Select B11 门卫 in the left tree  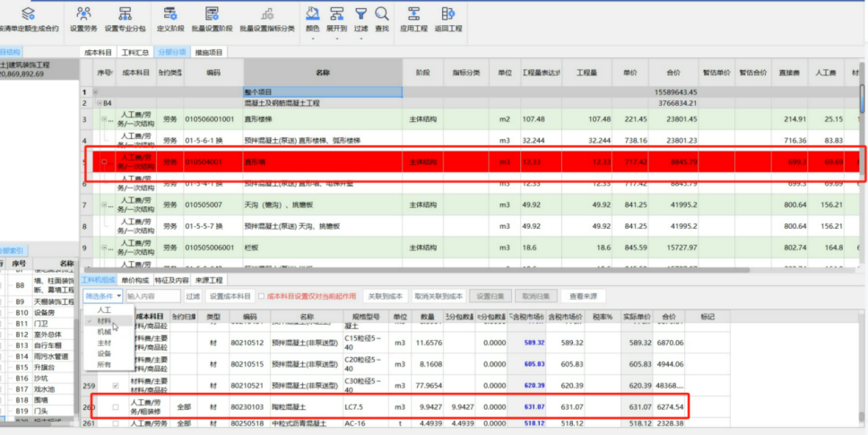[42, 324]
